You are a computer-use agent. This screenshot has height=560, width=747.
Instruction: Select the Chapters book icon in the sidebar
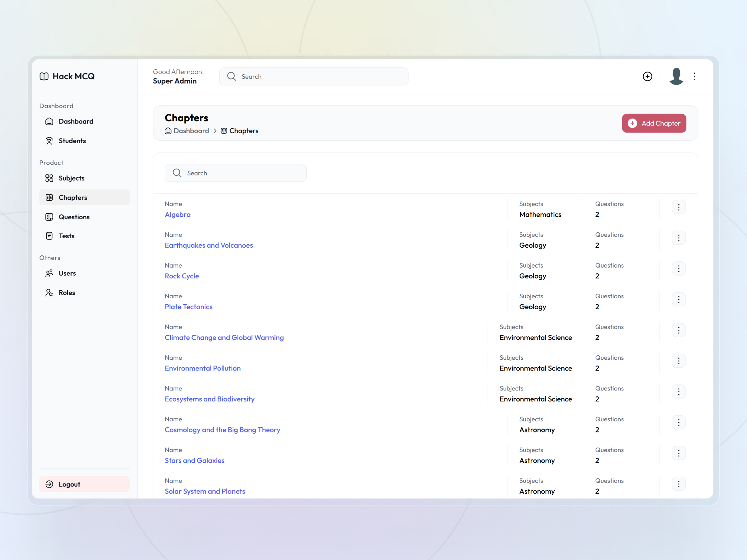click(x=49, y=197)
